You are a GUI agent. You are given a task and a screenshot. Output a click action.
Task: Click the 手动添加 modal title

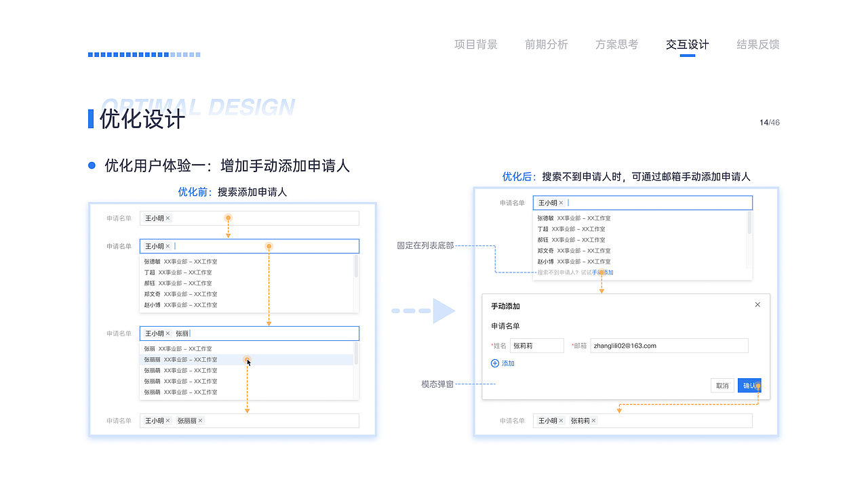pos(505,306)
